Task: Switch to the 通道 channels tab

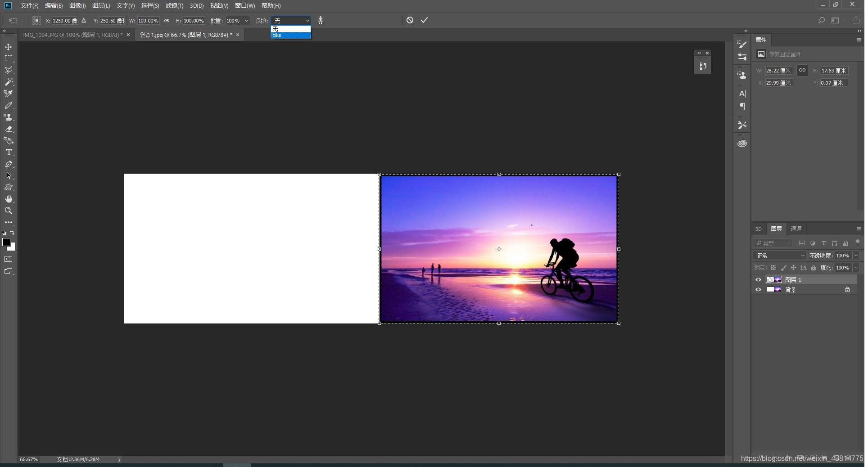Action: (x=796, y=229)
